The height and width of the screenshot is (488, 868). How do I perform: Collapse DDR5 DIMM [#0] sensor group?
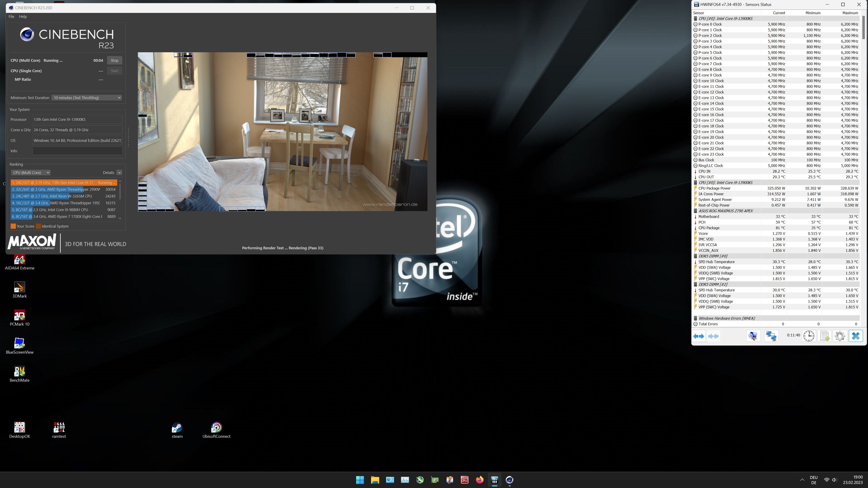pyautogui.click(x=695, y=256)
